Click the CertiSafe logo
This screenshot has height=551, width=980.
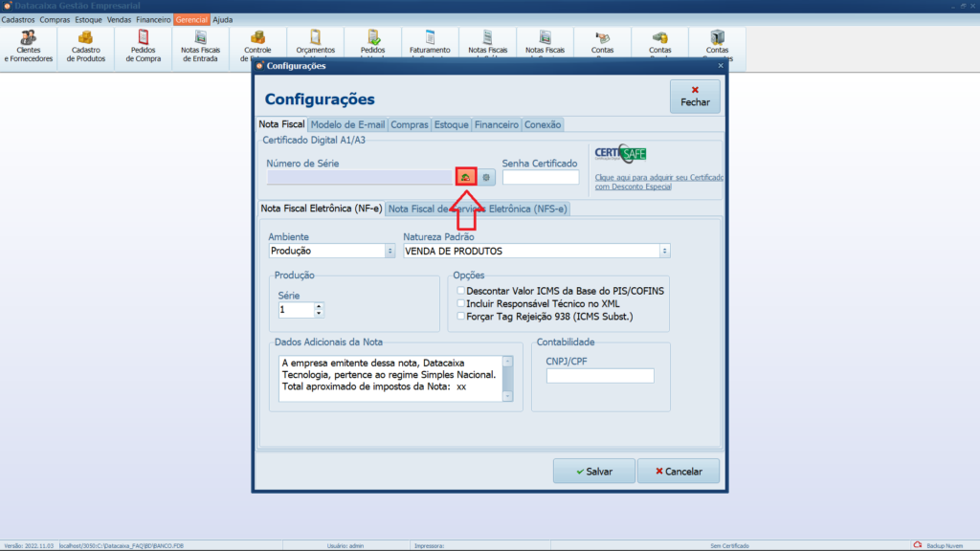click(620, 155)
